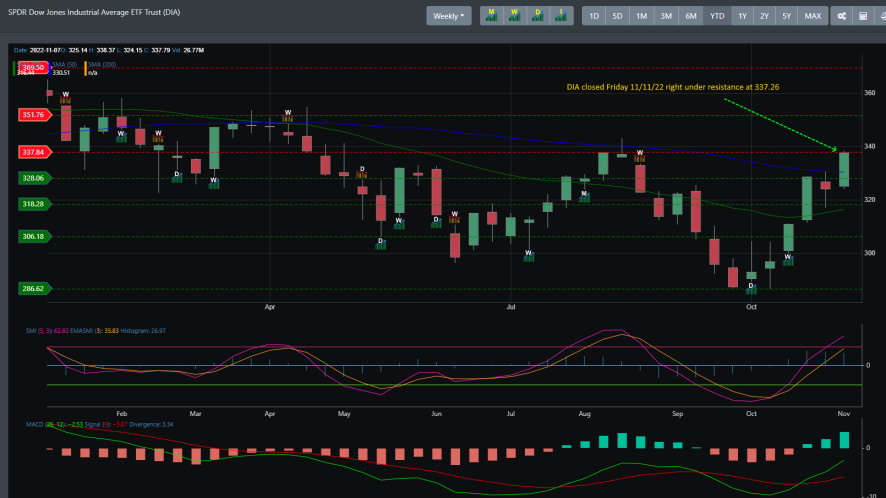Click the 306.18 support level label
This screenshot has width=886, height=498.
click(x=34, y=236)
